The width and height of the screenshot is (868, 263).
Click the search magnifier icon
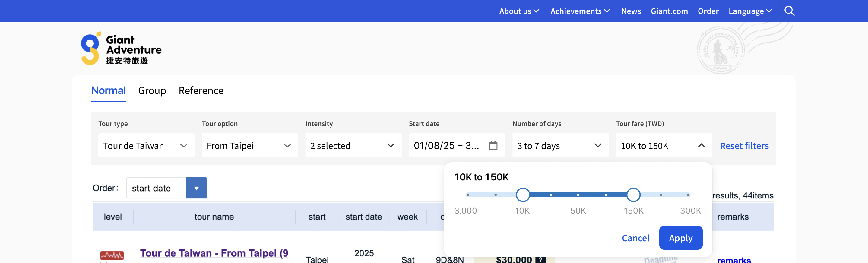point(789,11)
